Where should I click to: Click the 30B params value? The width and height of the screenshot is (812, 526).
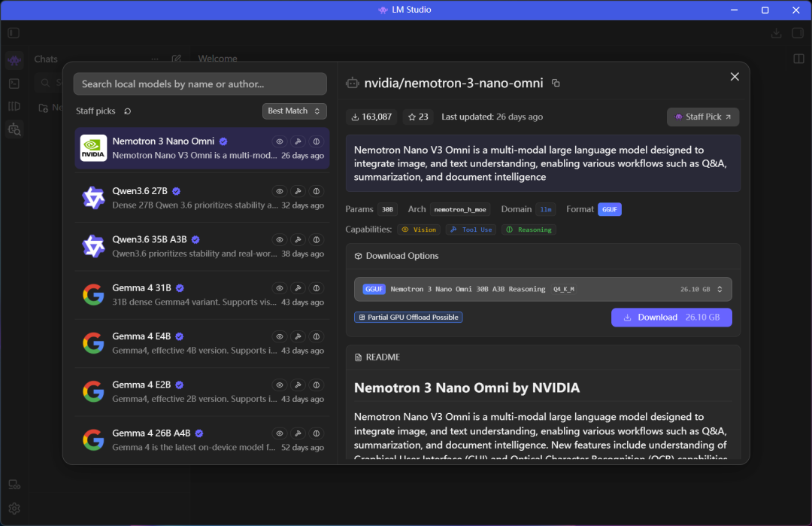click(x=387, y=209)
